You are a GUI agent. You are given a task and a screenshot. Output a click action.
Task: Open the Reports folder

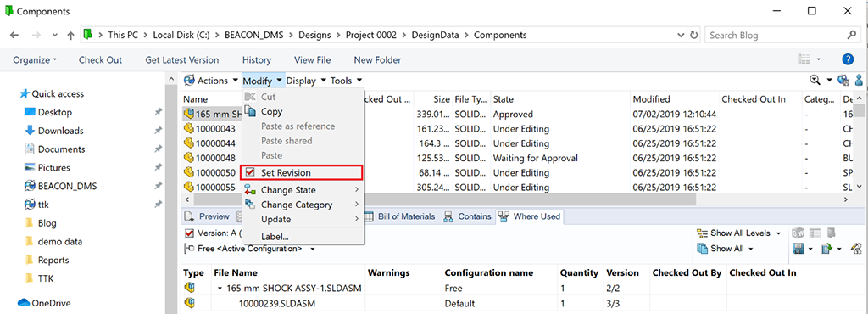pyautogui.click(x=53, y=260)
